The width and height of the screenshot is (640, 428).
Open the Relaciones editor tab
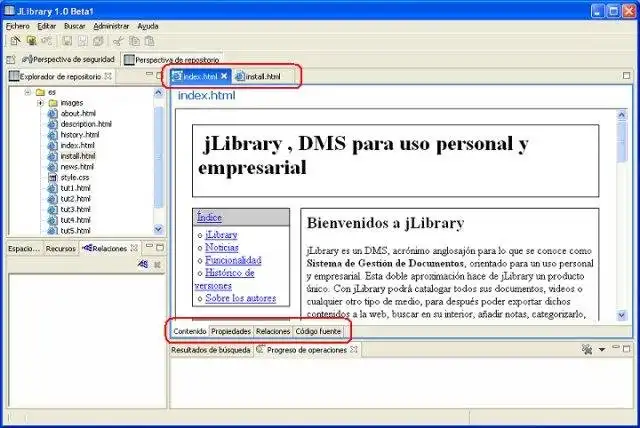273,331
